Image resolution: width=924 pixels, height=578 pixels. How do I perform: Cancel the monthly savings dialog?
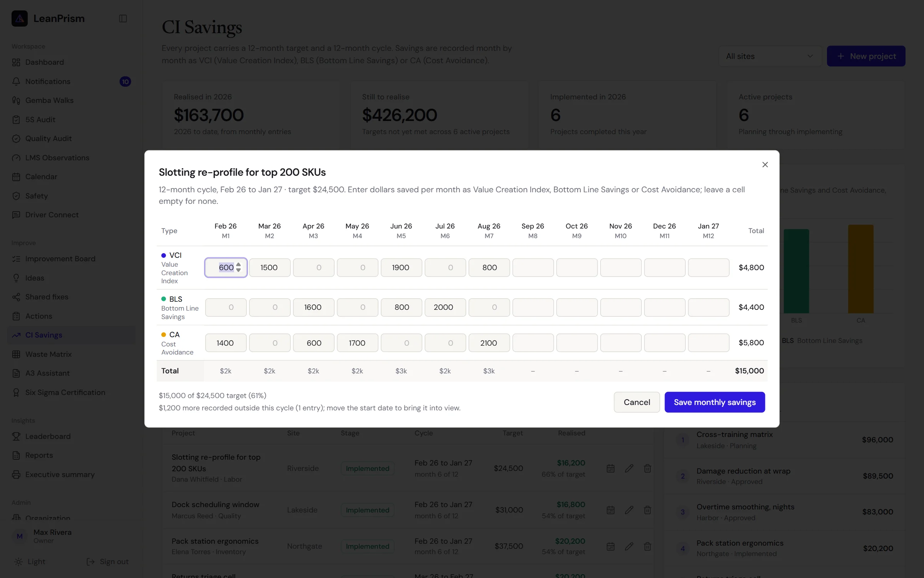(x=637, y=402)
